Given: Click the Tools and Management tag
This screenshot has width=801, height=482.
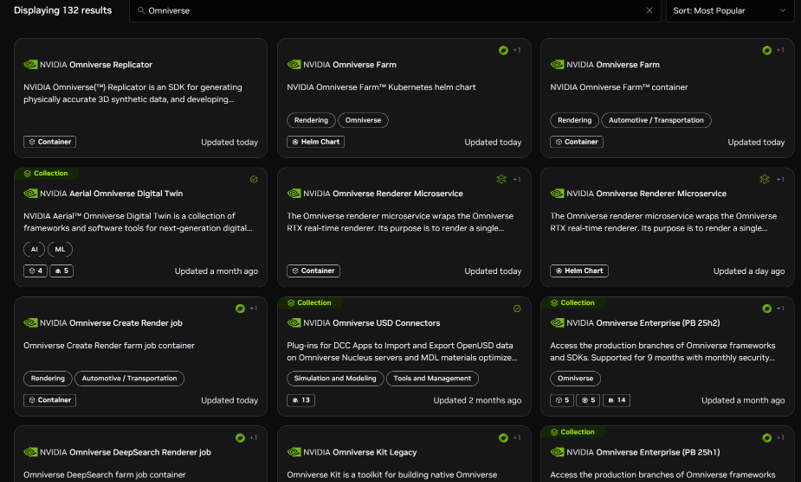Looking at the screenshot, I should (x=432, y=379).
